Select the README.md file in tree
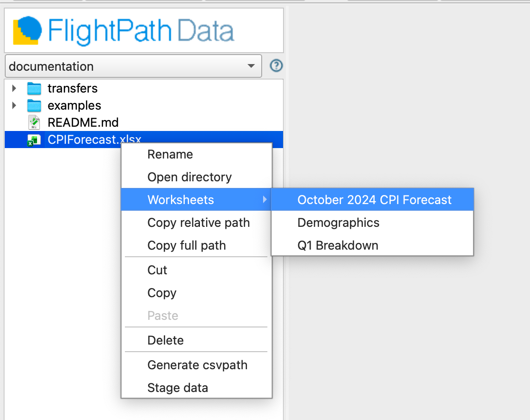Image resolution: width=530 pixels, height=420 pixels. coord(83,122)
